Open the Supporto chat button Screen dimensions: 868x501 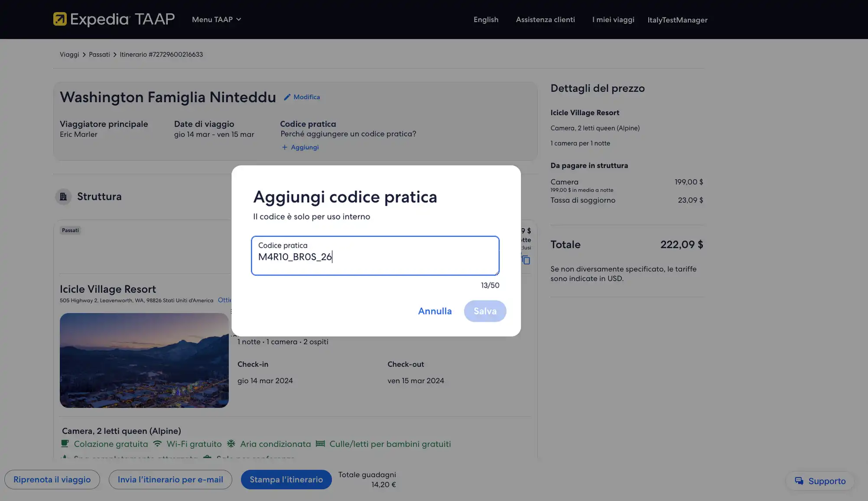tap(820, 481)
